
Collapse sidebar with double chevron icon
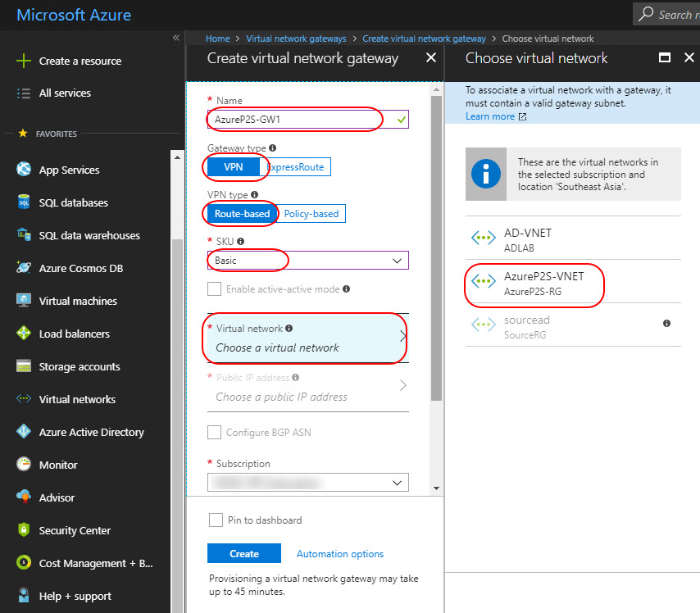tap(176, 38)
